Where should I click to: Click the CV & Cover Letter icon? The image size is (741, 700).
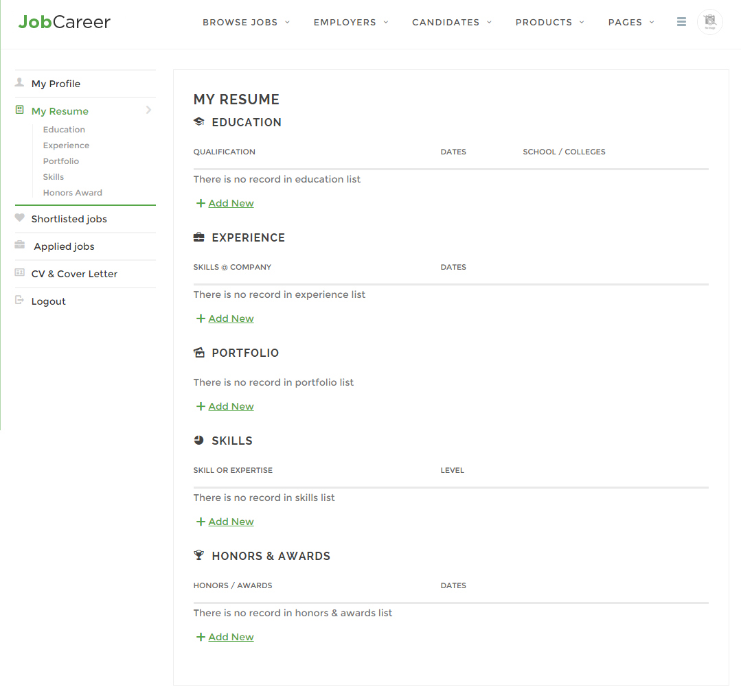(20, 273)
